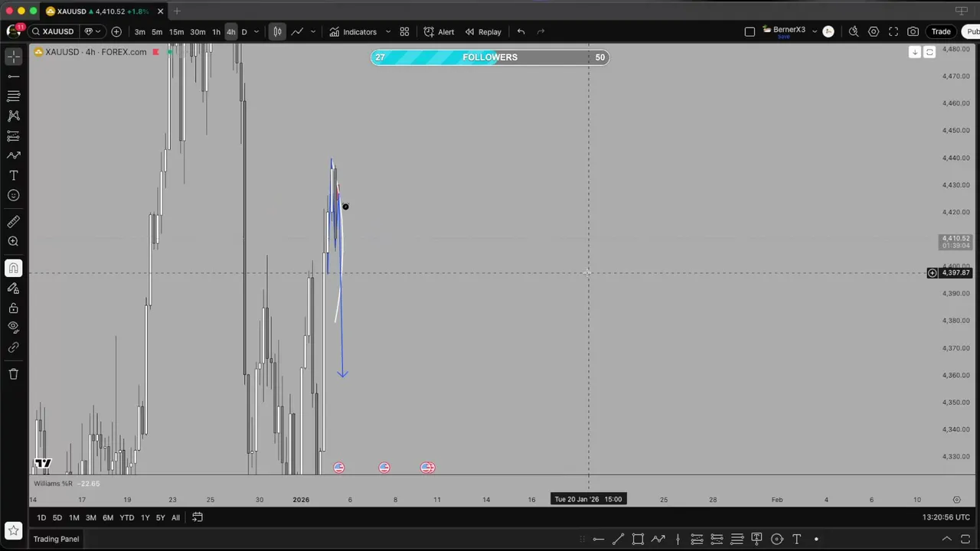Click the FOLLOWERS progress bar
This screenshot has height=551, width=980.
pos(490,57)
